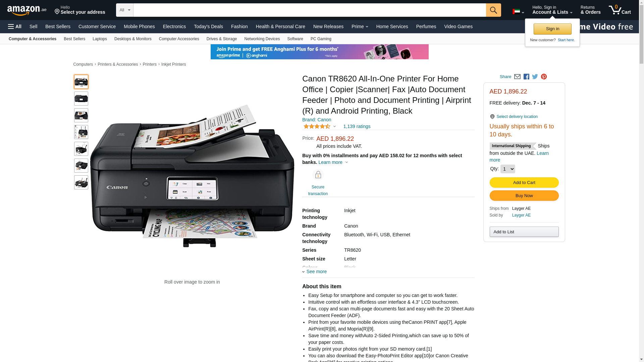Viewport: 644px width, 362px height.
Task: Open the UAE flag language selector
Action: [x=518, y=12]
